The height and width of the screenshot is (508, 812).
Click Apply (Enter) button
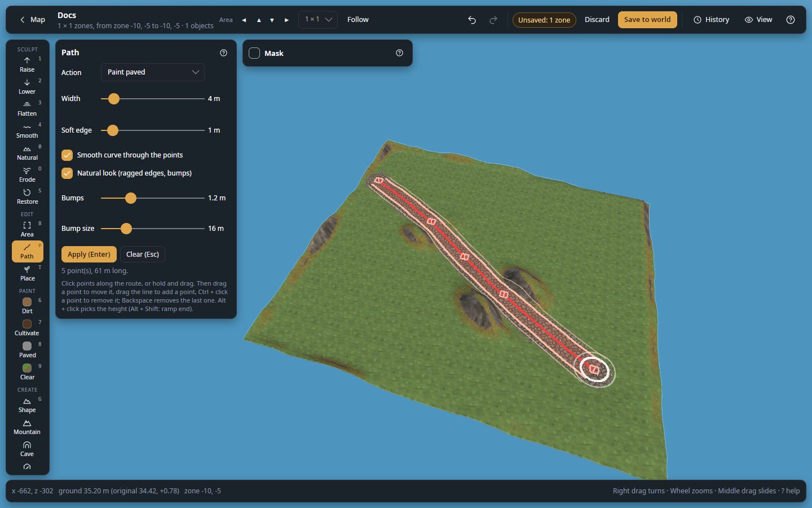89,254
